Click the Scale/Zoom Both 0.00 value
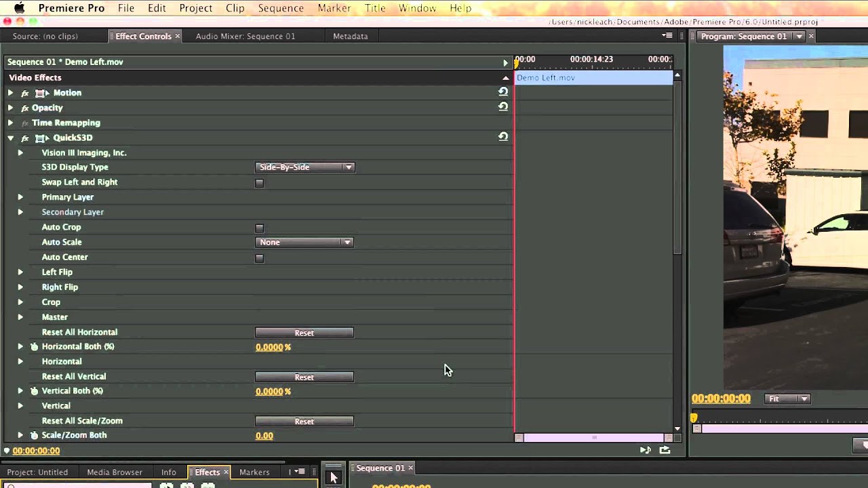Viewport: 868px width, 488px height. tap(264, 436)
